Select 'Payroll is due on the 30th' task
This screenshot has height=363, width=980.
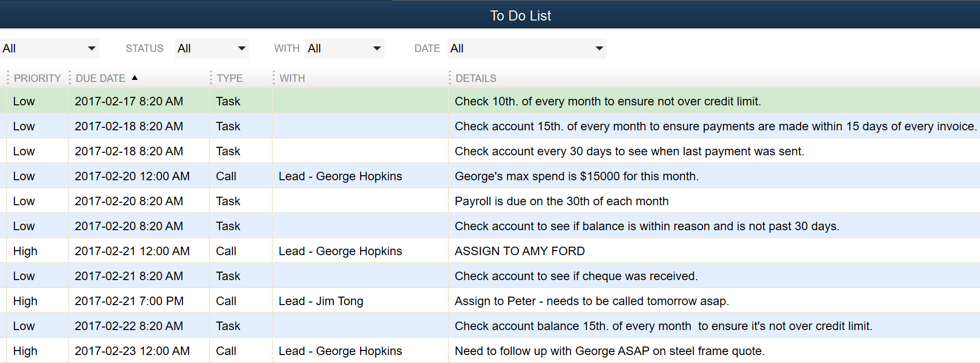[490, 201]
